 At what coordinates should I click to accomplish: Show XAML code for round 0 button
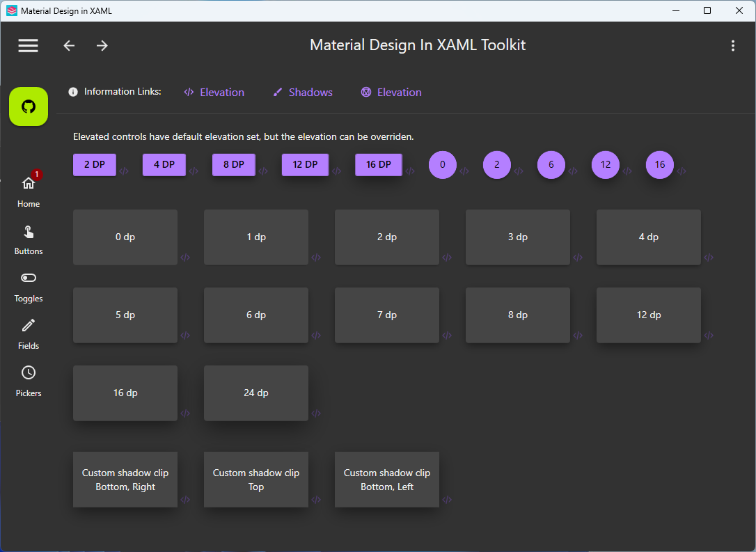[x=464, y=171]
